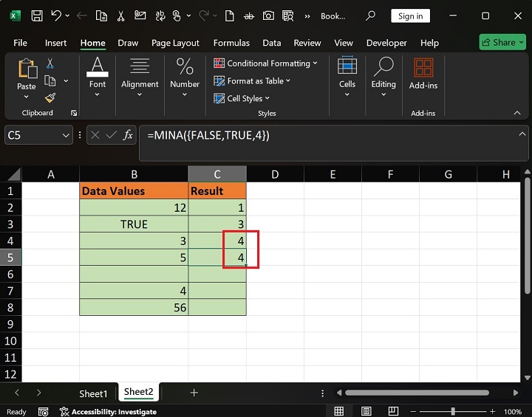Open the search magnifier in title bar

[x=371, y=15]
